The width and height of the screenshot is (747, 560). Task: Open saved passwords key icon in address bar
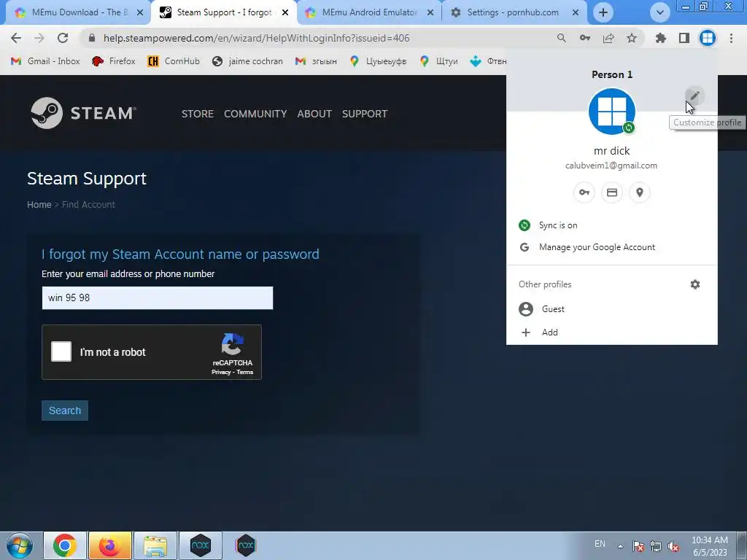585,38
